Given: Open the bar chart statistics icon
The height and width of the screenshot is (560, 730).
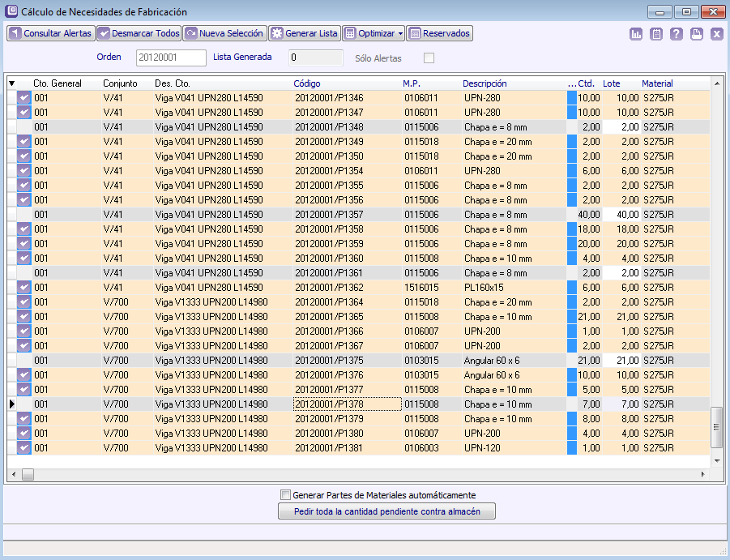Looking at the screenshot, I should point(636,34).
